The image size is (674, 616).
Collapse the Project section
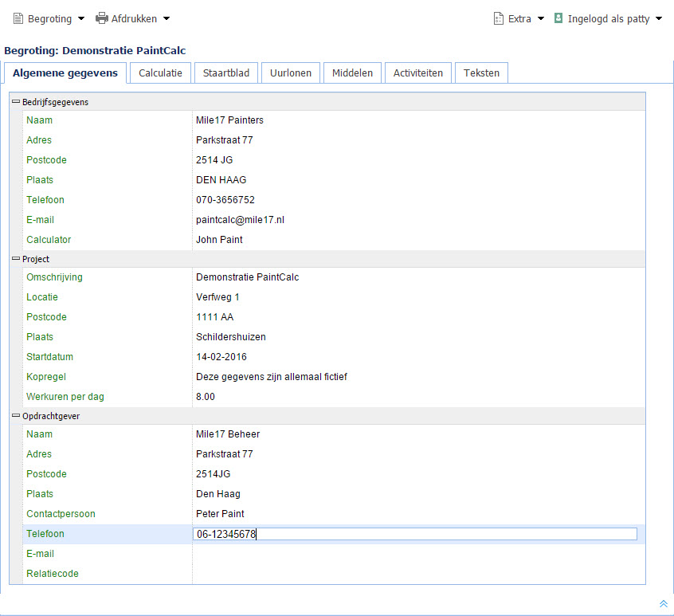(16, 259)
